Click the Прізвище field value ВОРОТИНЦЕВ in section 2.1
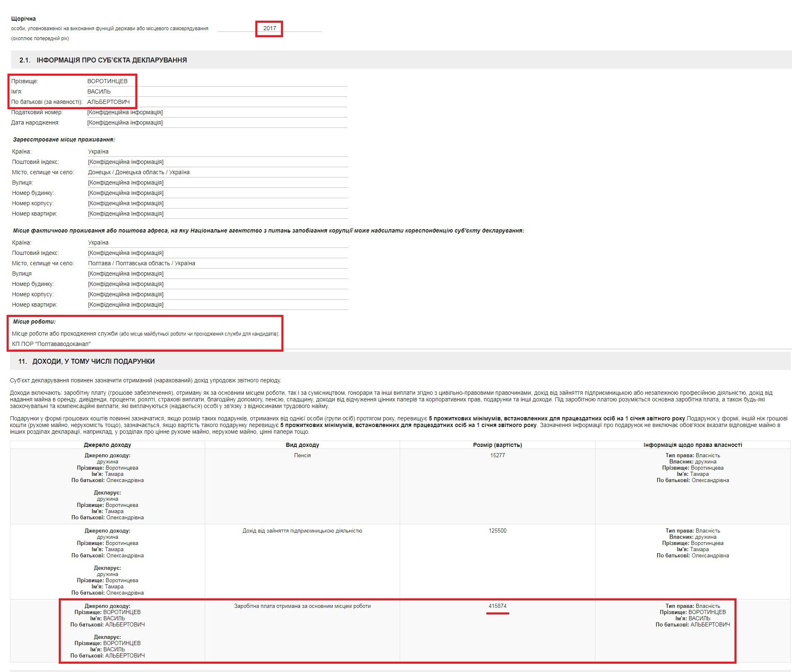The width and height of the screenshot is (792, 672). tap(107, 81)
